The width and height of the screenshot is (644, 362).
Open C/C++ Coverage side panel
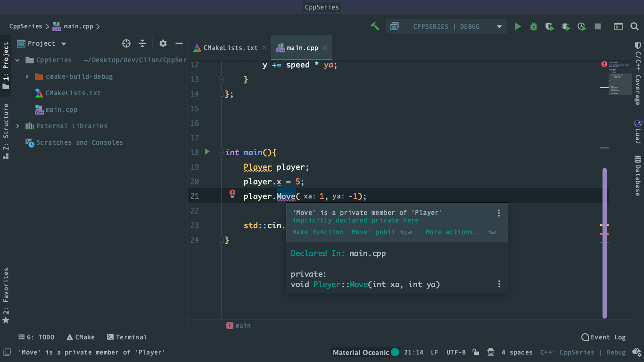[637, 73]
